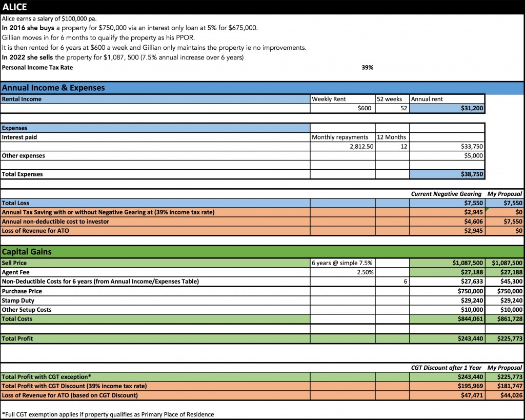This screenshot has height=420, width=525.
Task: Select the 2,812.50 monthly repayments cell
Action: 360,146
